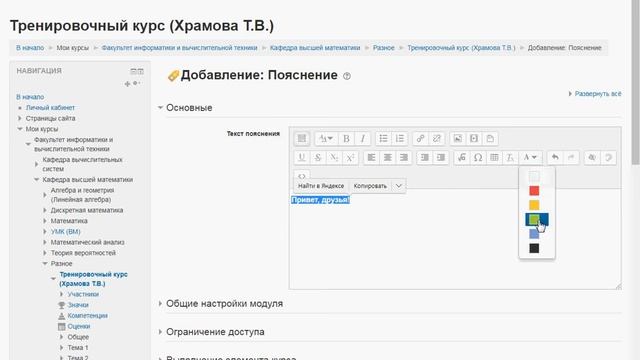The image size is (640, 360).
Task: Open the font colour dropdown
Action: (x=530, y=158)
